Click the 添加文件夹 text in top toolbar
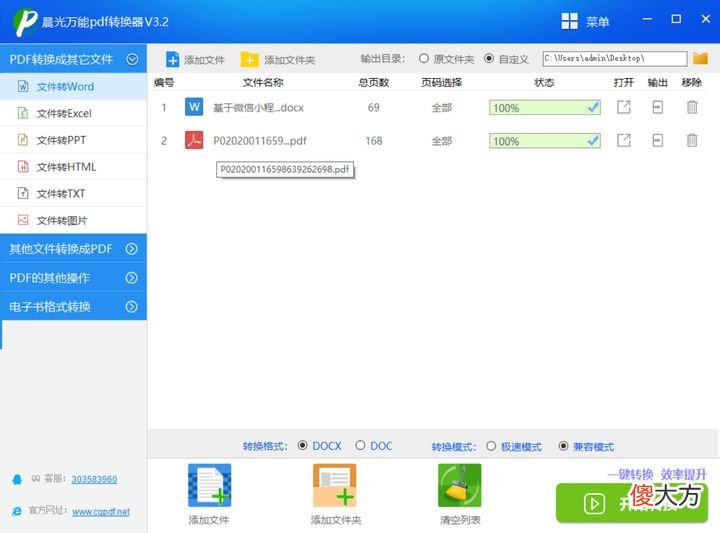 [x=290, y=60]
